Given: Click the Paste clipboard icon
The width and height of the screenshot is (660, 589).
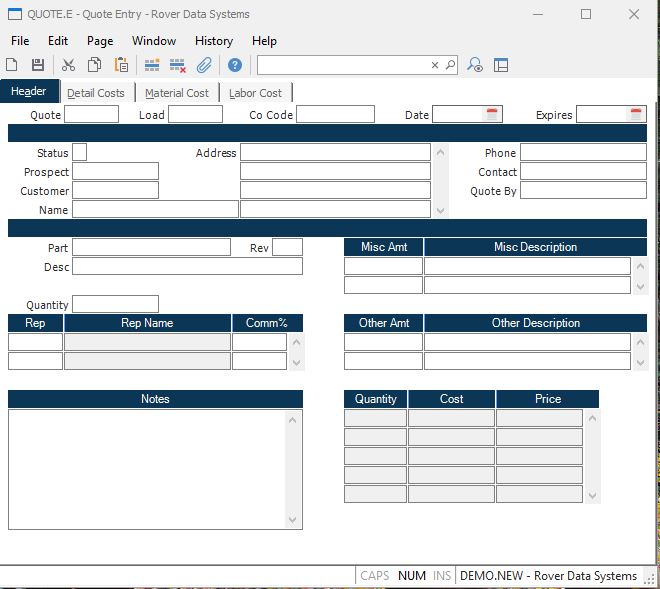Looking at the screenshot, I should coord(121,65).
